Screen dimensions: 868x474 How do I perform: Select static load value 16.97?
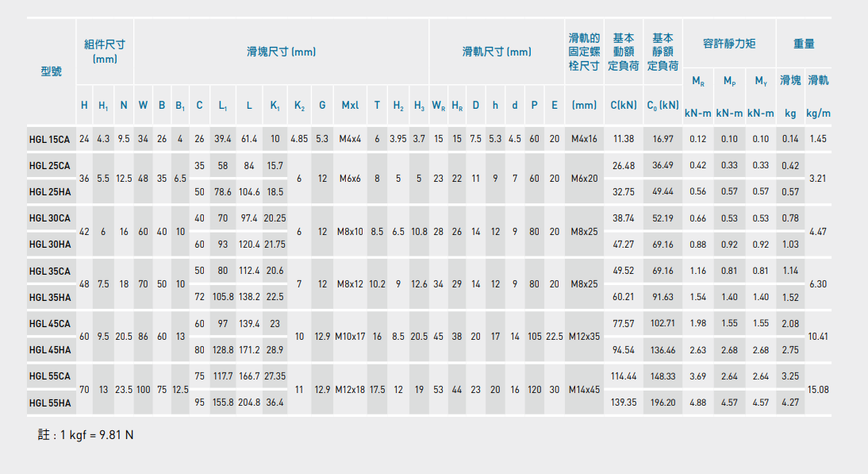(663, 139)
